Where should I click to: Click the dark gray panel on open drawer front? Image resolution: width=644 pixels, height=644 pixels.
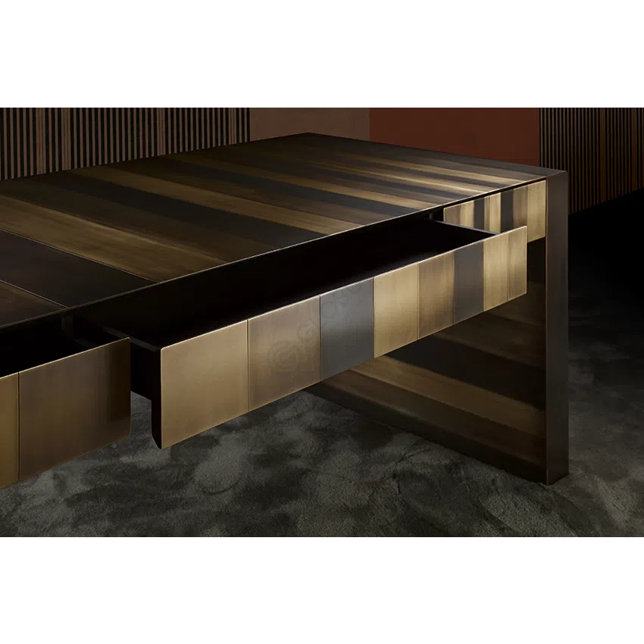point(347,326)
